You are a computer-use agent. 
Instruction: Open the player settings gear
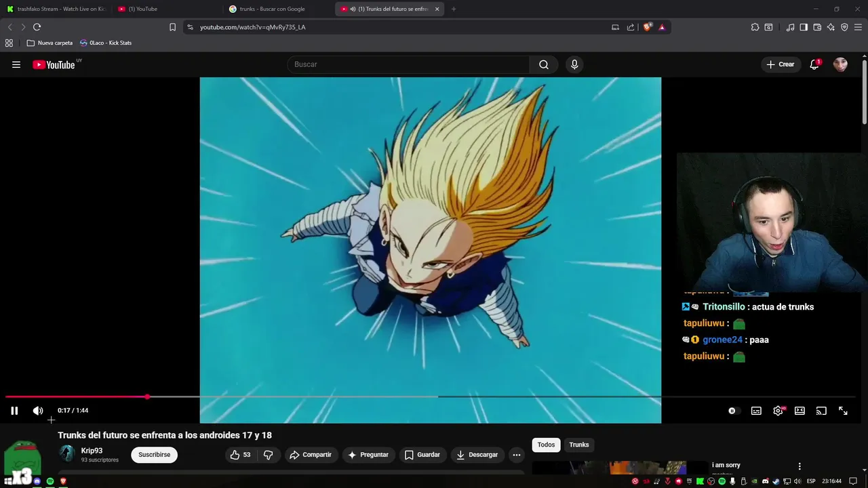tap(778, 411)
